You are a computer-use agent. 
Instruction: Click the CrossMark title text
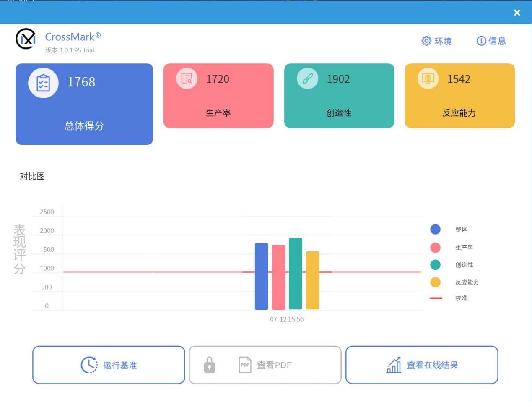(73, 37)
